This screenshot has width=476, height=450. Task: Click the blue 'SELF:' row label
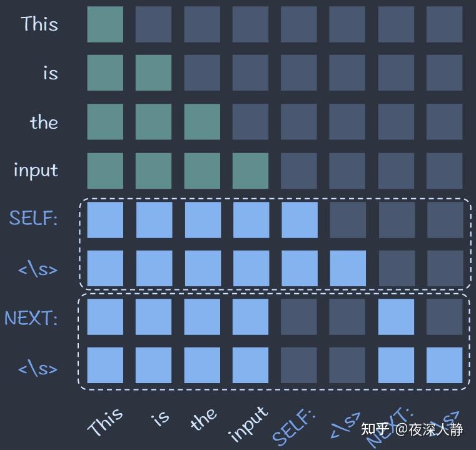(x=33, y=219)
